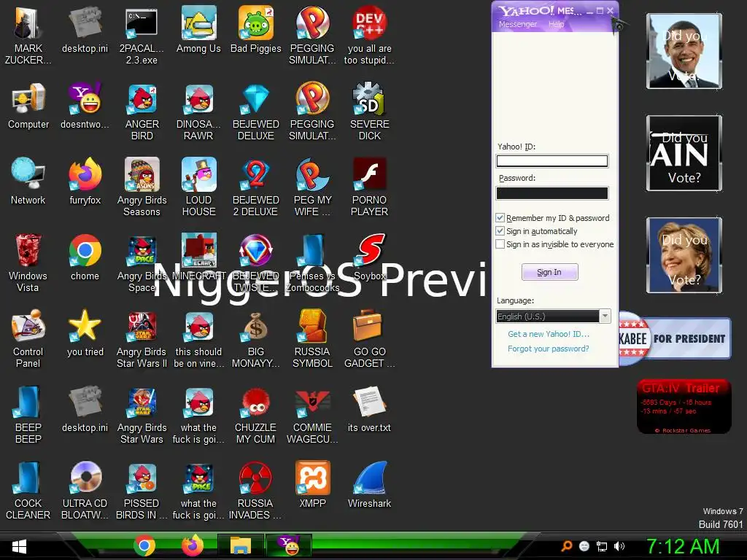This screenshot has width=747, height=560.
Task: Open BIG MONAYY money bag shortcut
Action: coord(256,338)
